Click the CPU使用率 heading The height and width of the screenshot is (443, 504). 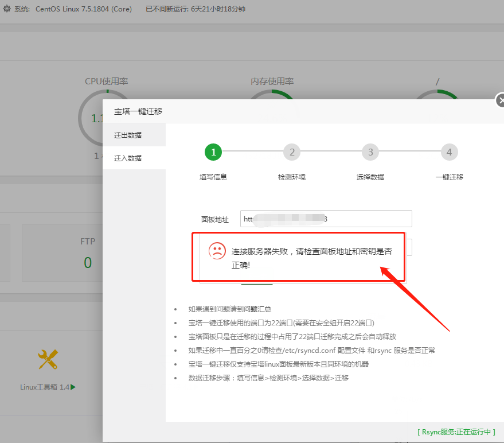107,81
